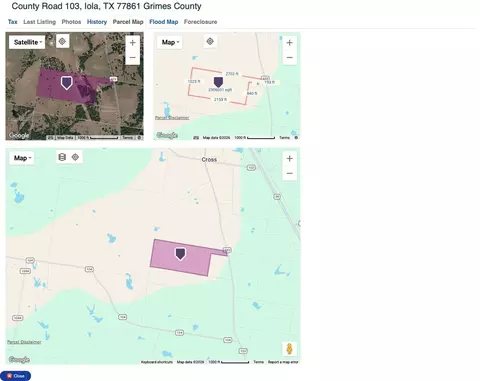This screenshot has height=381, width=480.
Task: Open Parcel Disclaimer link on flood map
Action: 24,342
